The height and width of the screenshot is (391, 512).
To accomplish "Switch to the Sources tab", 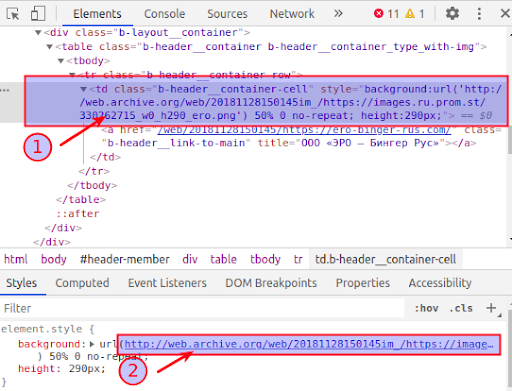I will coord(227,14).
